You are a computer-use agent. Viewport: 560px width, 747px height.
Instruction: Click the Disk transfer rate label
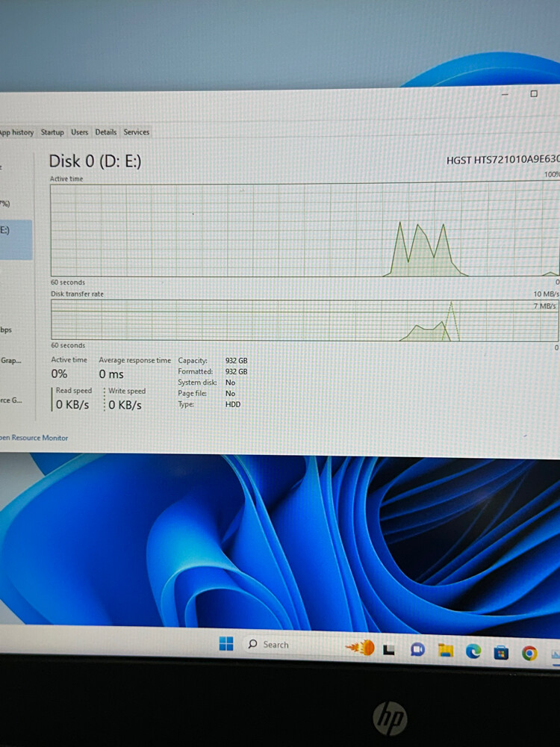77,294
